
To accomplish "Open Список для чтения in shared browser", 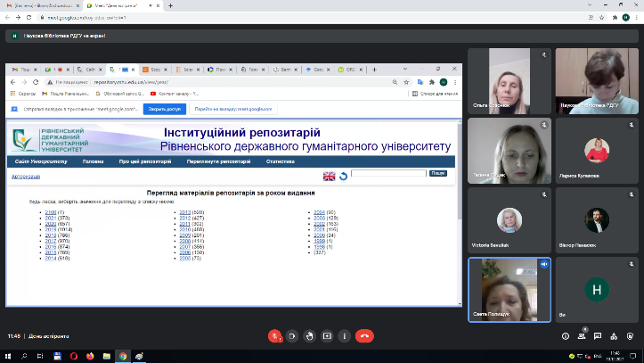I will [x=435, y=94].
